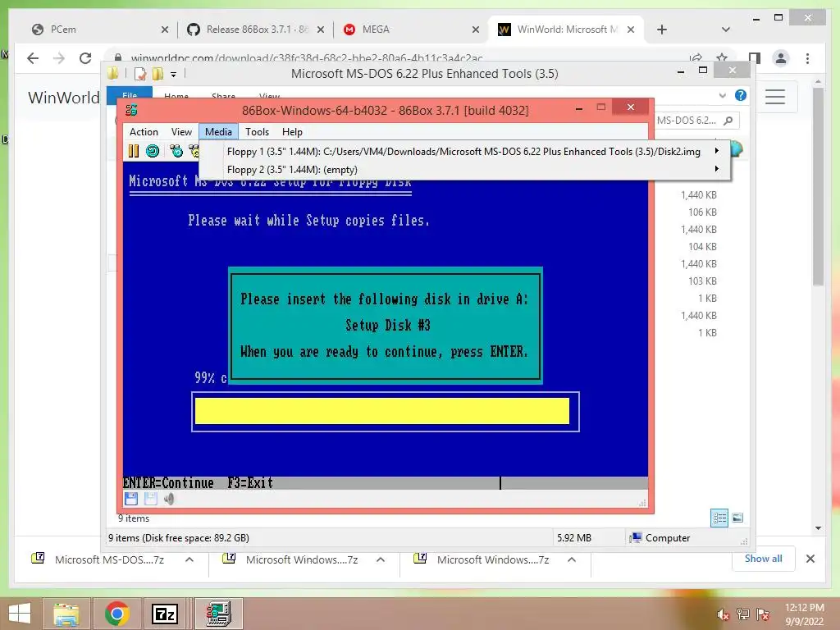840x630 pixels.
Task: Click the Chrome address bar URL
Action: point(307,58)
